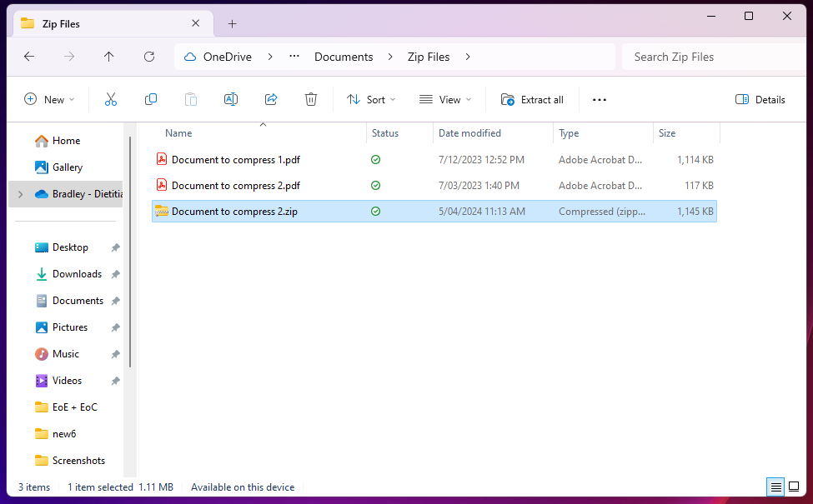Open the Details pane
The width and height of the screenshot is (813, 504).
[760, 99]
